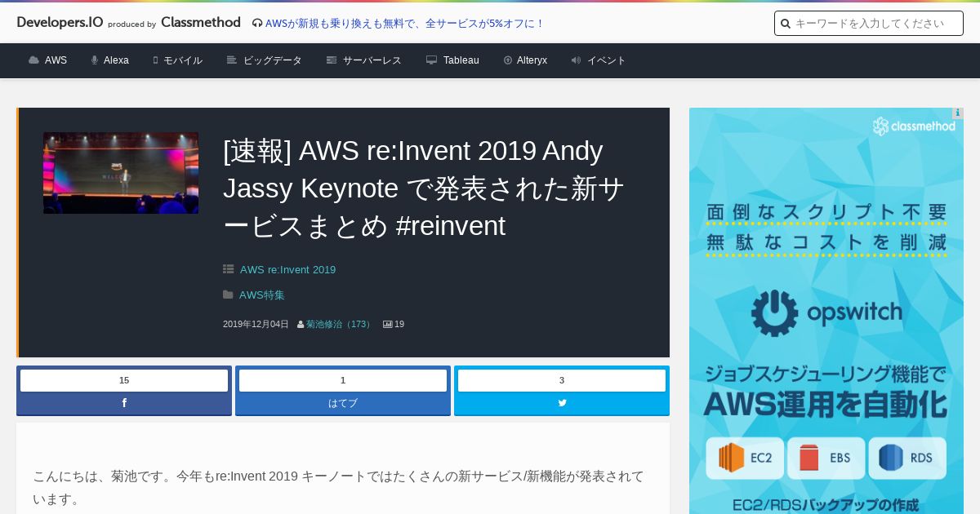Click the EBS badge in the advertisement

point(826,459)
